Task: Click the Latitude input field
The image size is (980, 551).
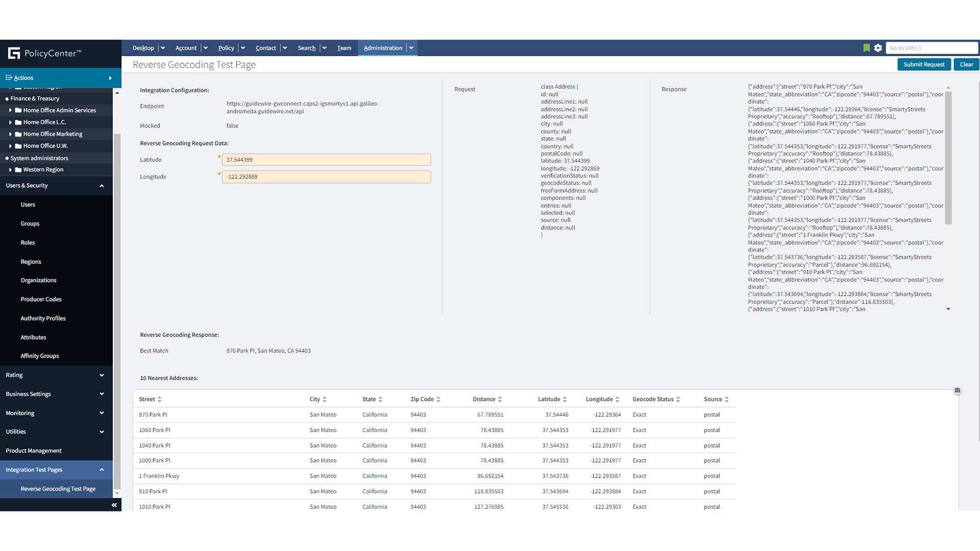Action: click(326, 160)
